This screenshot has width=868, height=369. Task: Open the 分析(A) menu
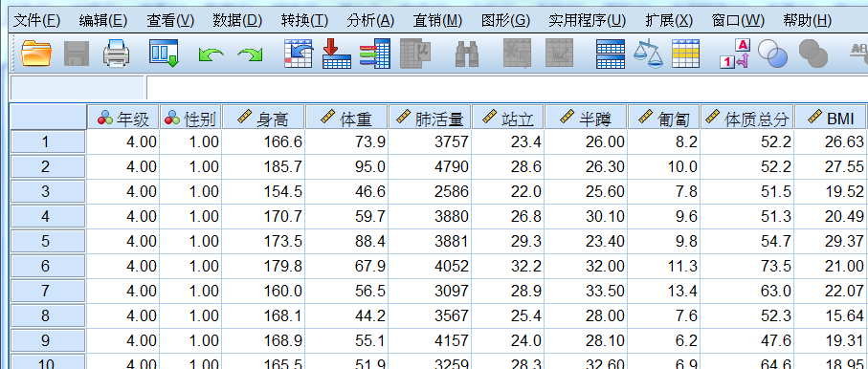coord(370,21)
